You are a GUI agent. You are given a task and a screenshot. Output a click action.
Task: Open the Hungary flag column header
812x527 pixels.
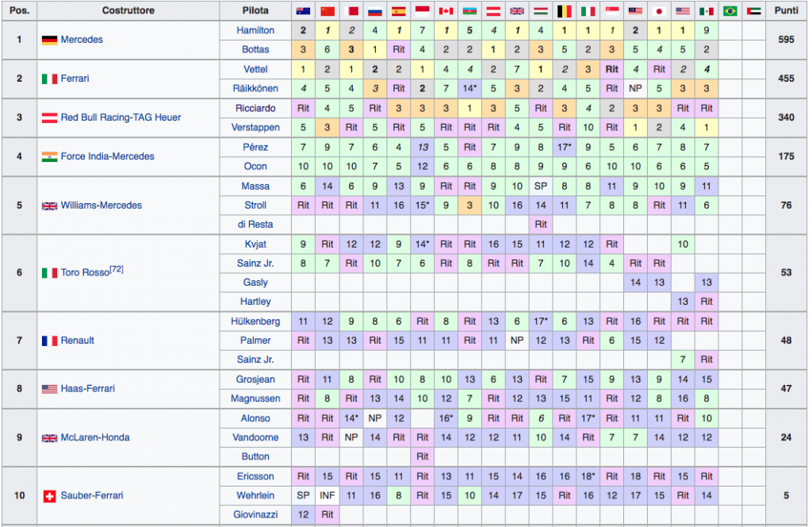(541, 11)
